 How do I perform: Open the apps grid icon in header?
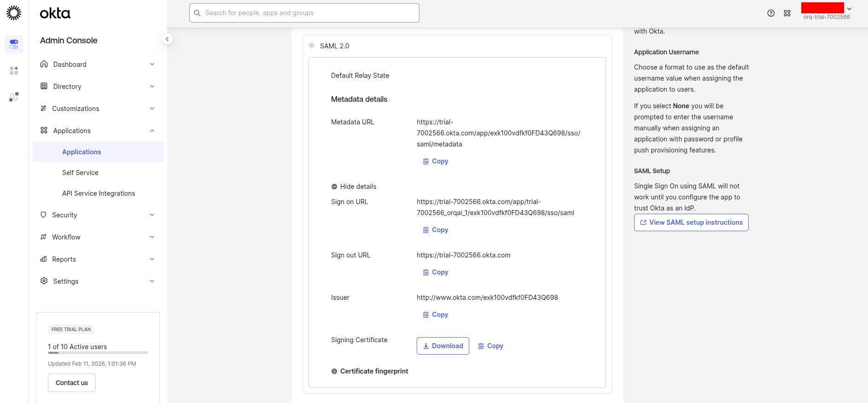click(x=787, y=13)
